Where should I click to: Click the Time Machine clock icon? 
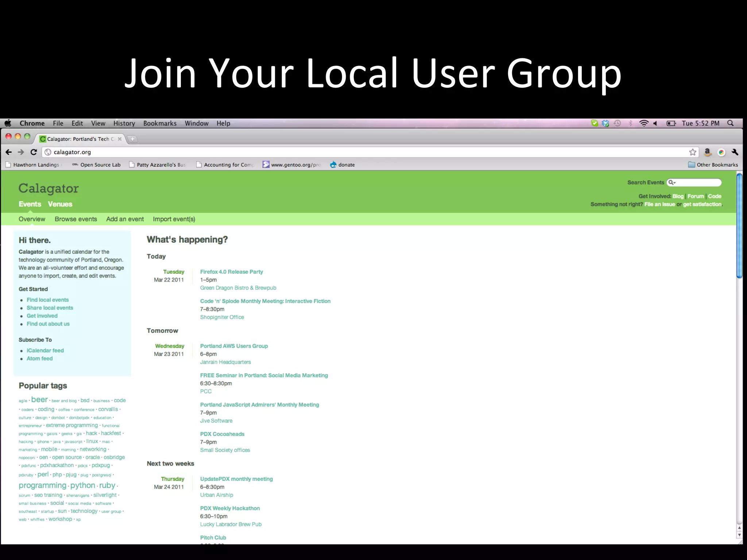(x=617, y=123)
